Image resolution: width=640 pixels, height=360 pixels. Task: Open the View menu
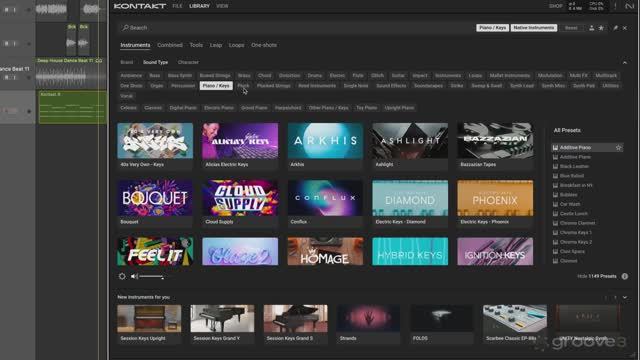pyautogui.click(x=222, y=6)
